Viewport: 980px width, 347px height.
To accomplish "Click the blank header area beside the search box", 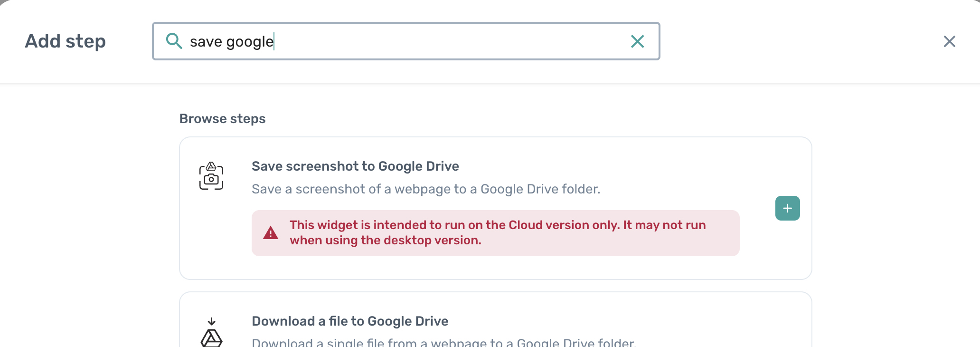I will coord(798,41).
